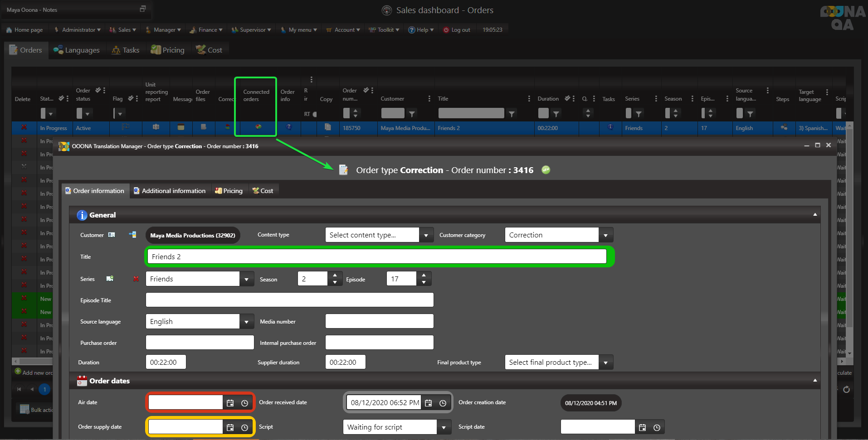This screenshot has width=868, height=440.
Task: Expand the Source language dropdown
Action: [246, 322]
